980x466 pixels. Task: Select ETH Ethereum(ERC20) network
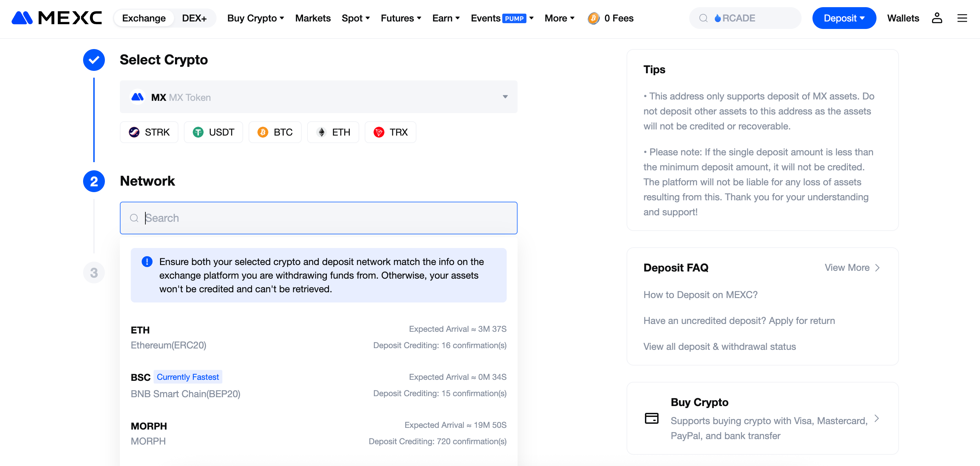[x=318, y=337]
